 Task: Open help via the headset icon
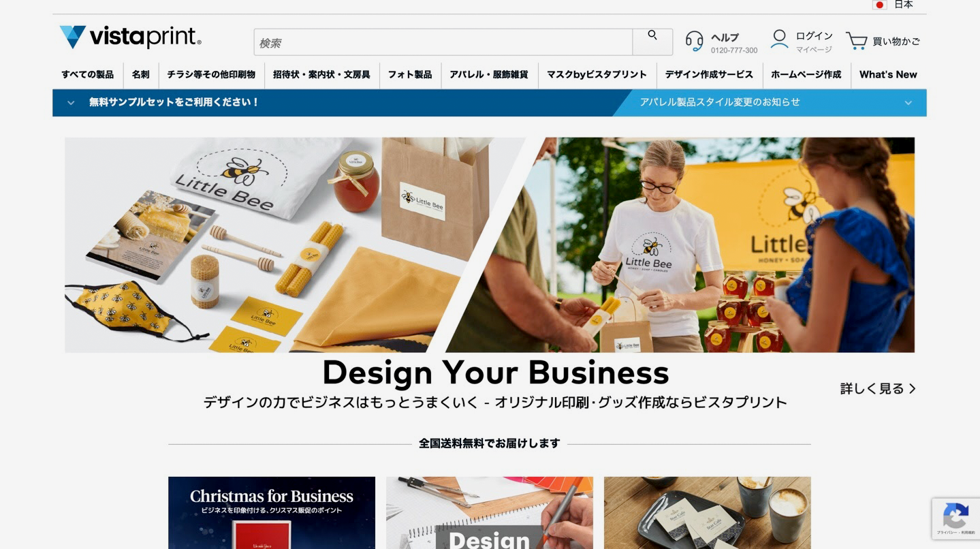[x=694, y=41]
